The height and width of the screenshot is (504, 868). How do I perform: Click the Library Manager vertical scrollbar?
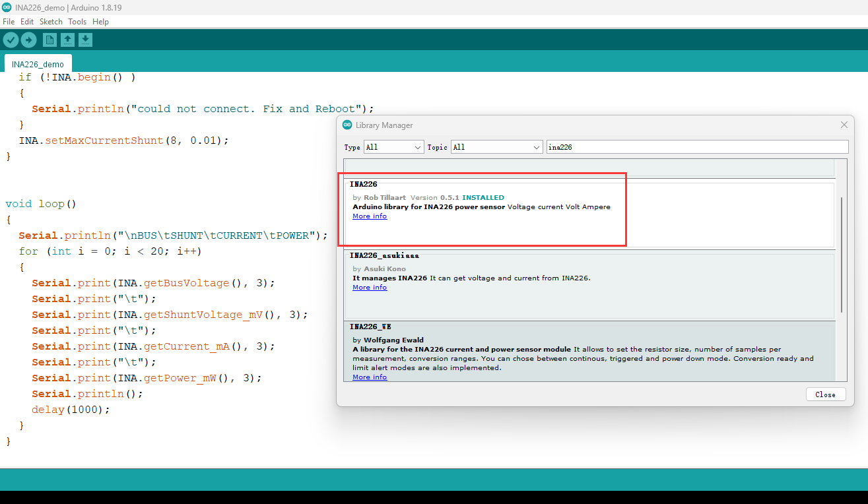point(841,254)
